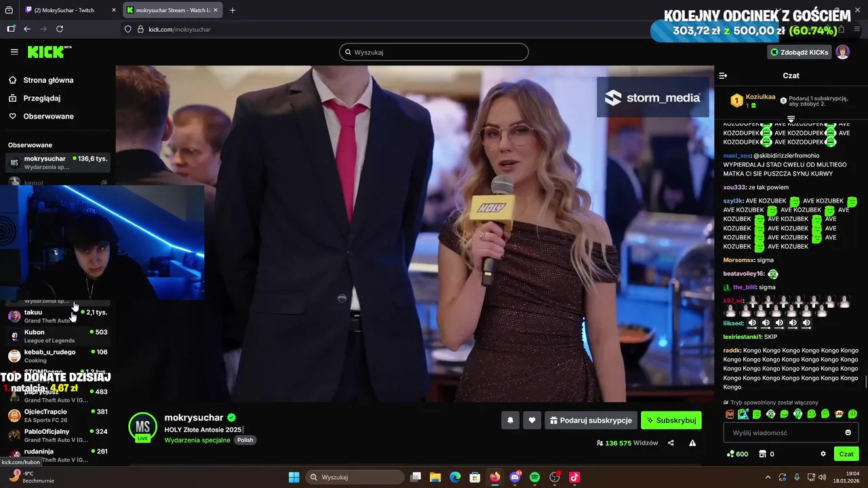Close the MokrySuchar Twitch tab

coord(113,10)
